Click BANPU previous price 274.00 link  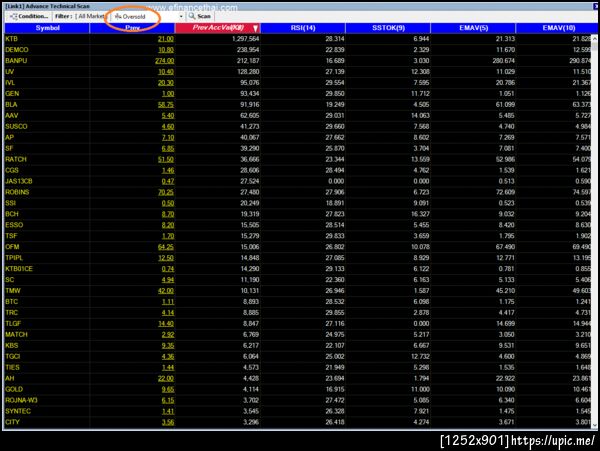click(x=165, y=61)
